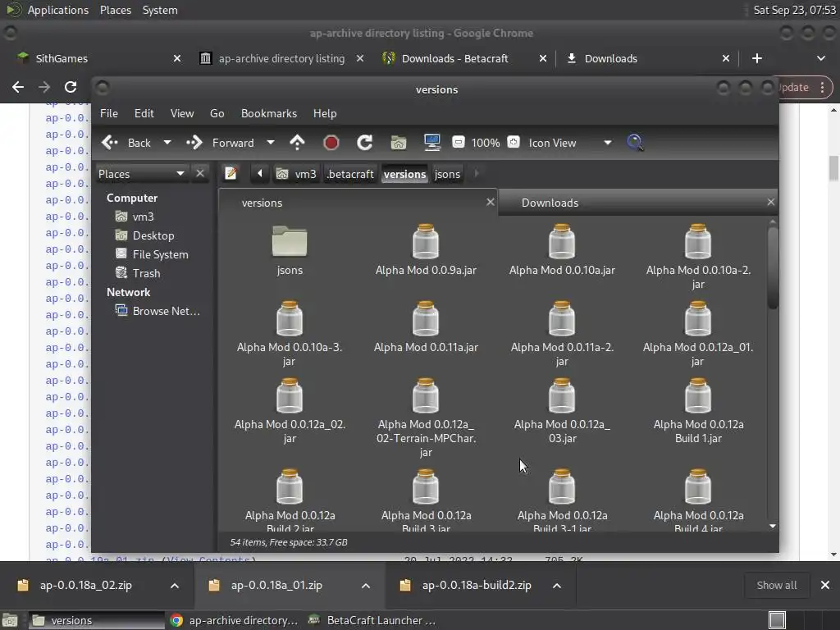Click the Forward navigation button
The width and height of the screenshot is (840, 630).
tap(220, 143)
